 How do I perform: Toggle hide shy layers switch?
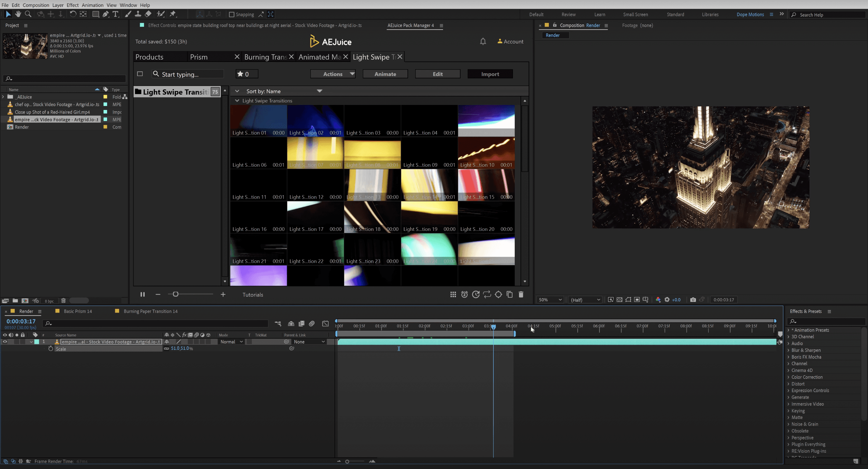[x=291, y=323]
